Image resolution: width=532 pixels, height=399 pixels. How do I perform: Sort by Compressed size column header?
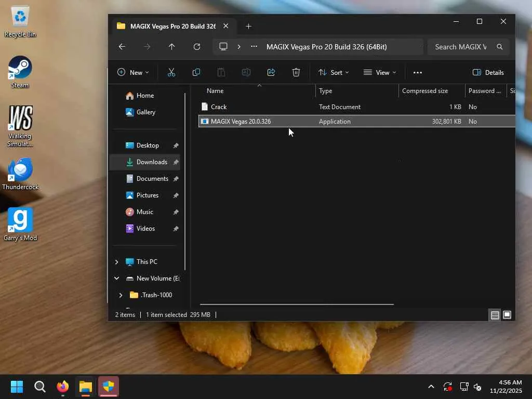pyautogui.click(x=425, y=91)
